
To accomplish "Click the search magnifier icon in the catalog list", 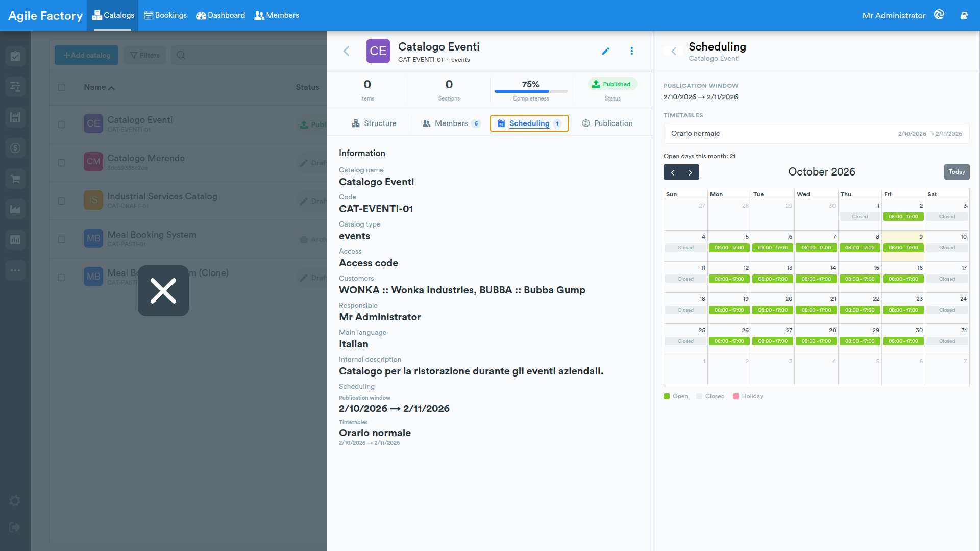I will [181, 55].
